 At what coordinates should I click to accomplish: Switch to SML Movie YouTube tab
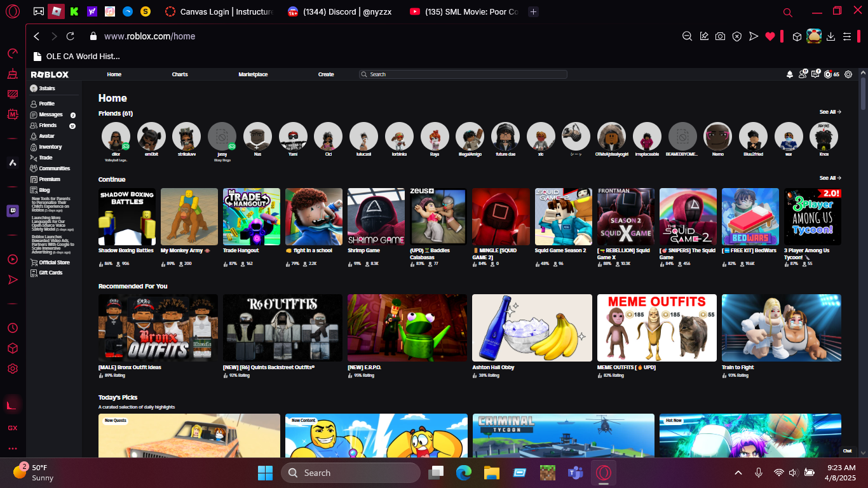tap(465, 11)
